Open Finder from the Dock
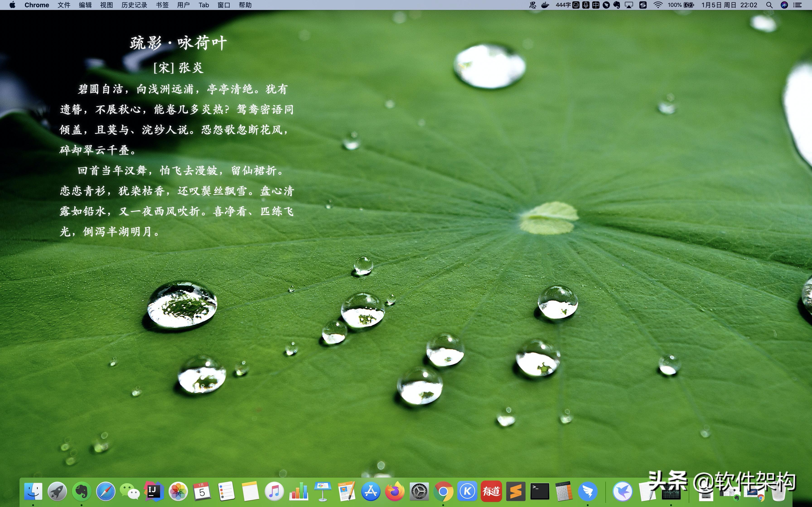 tap(33, 492)
